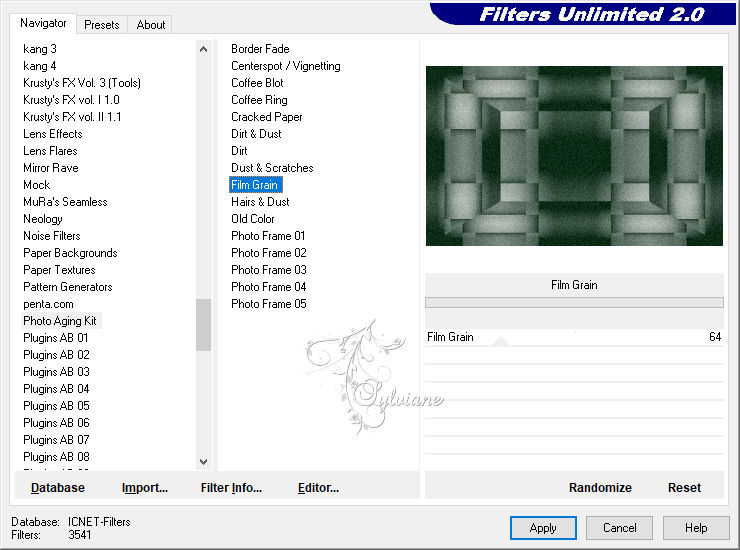Image resolution: width=740 pixels, height=550 pixels.
Task: Choose Centerspot / Vignetting filter
Action: coord(286,66)
